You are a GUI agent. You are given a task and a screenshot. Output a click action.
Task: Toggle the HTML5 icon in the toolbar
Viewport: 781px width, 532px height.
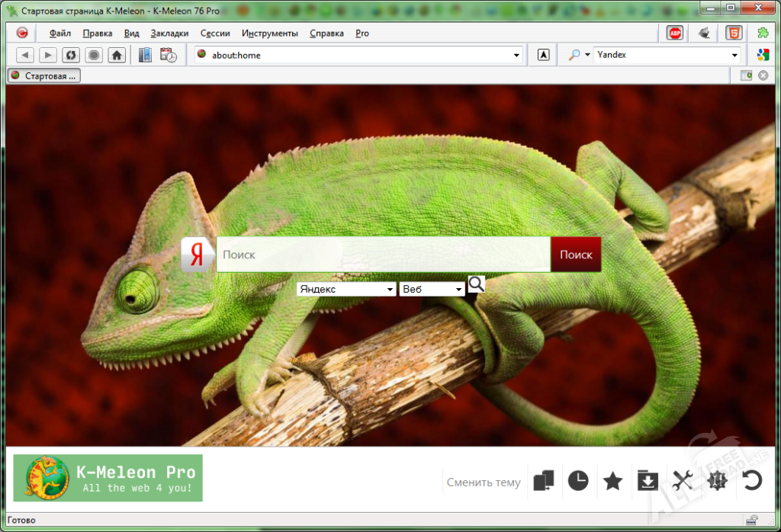coord(734,34)
